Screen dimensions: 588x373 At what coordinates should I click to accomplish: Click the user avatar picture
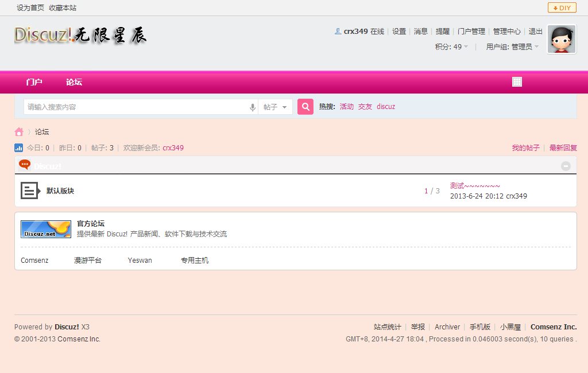(x=561, y=40)
